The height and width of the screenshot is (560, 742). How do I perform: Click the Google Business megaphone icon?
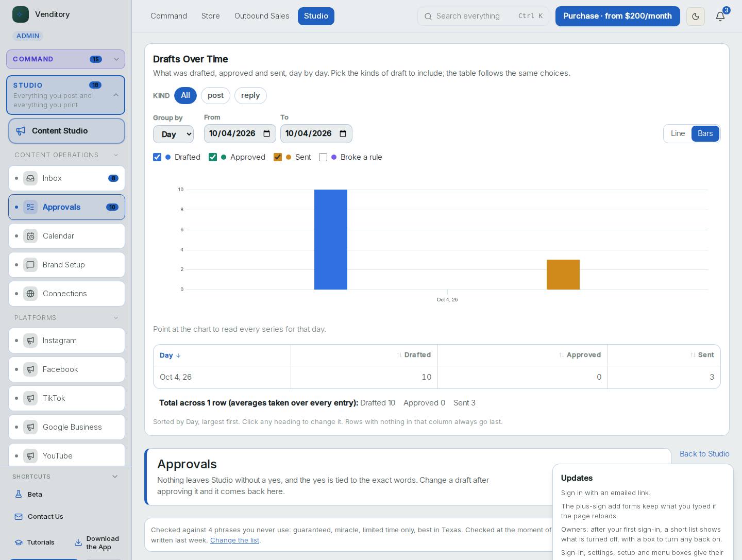[x=30, y=427]
